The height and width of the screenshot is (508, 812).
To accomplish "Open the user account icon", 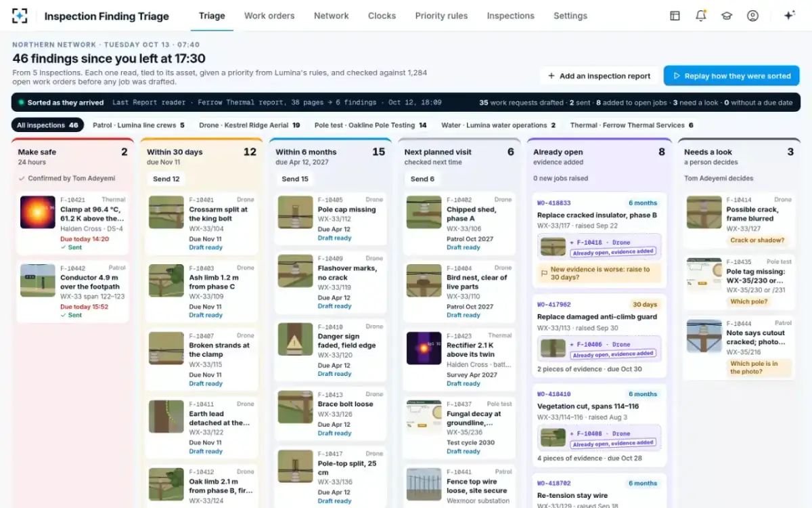I will [752, 16].
